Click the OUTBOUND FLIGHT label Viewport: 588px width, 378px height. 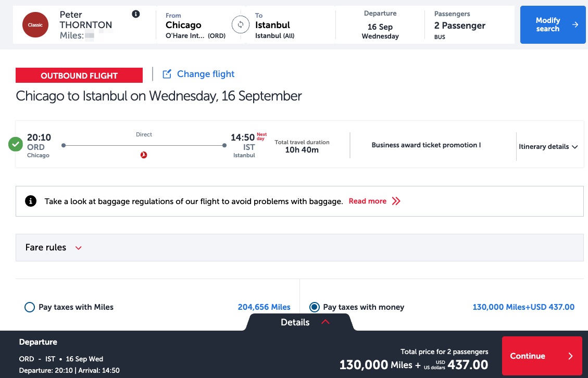79,75
